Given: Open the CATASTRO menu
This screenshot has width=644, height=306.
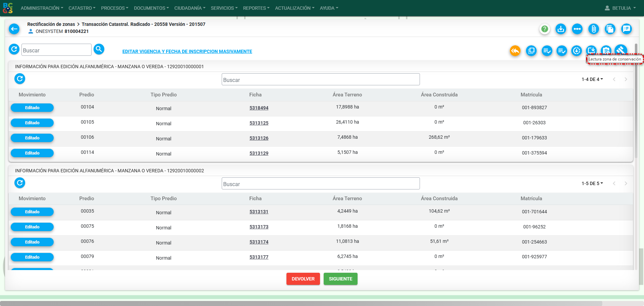Looking at the screenshot, I should point(82,8).
